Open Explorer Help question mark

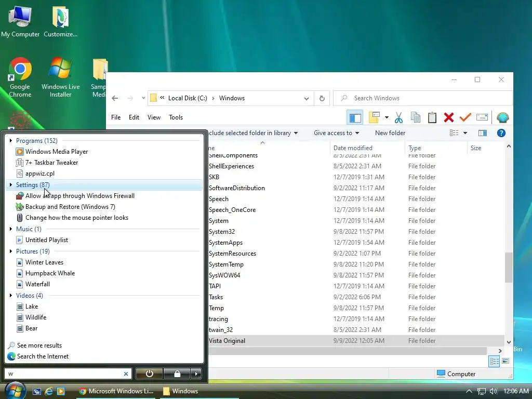click(501, 133)
